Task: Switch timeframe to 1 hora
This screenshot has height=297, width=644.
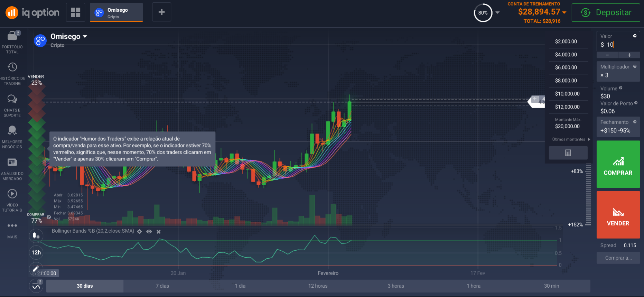Action: tap(473, 286)
